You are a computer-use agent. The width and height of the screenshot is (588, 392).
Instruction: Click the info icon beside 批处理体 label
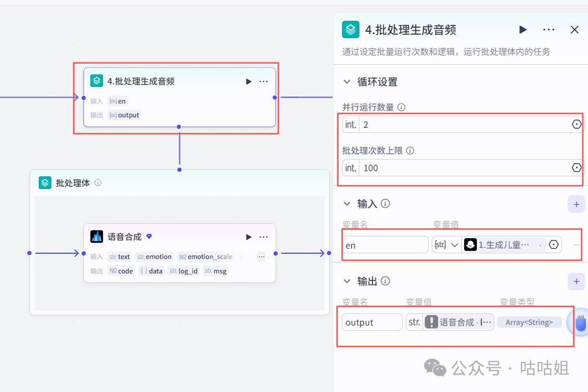click(x=98, y=183)
